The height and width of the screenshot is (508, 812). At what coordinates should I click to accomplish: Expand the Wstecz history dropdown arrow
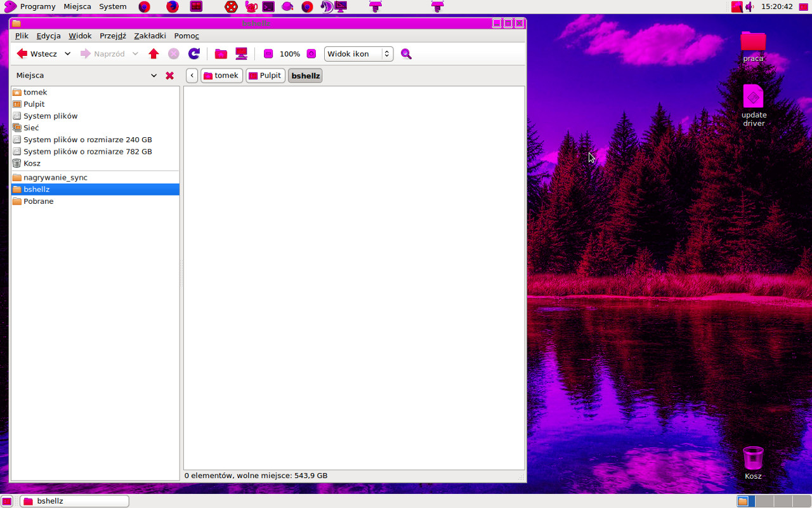point(68,54)
